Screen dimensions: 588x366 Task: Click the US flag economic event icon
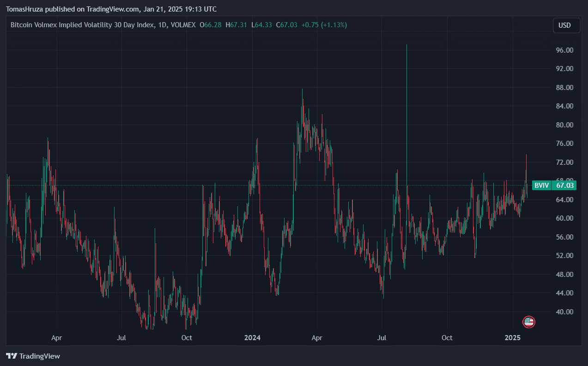pyautogui.click(x=528, y=322)
